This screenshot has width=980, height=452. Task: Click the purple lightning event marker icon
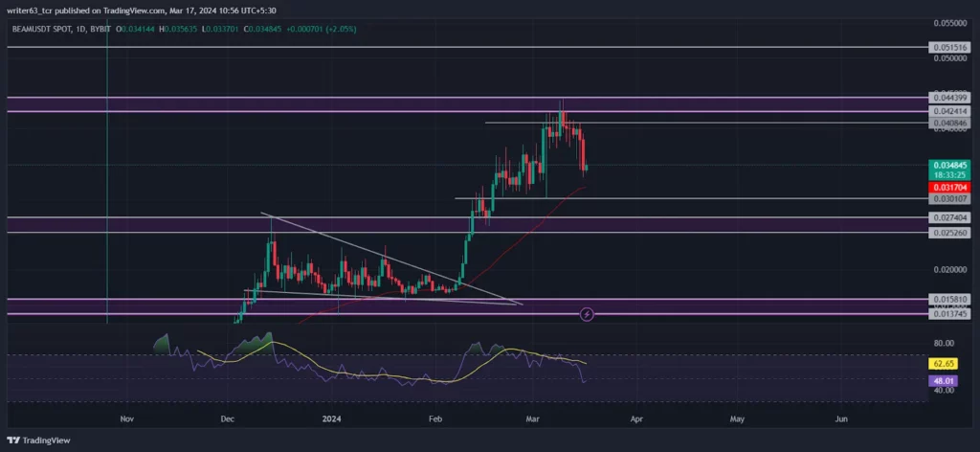click(x=587, y=314)
